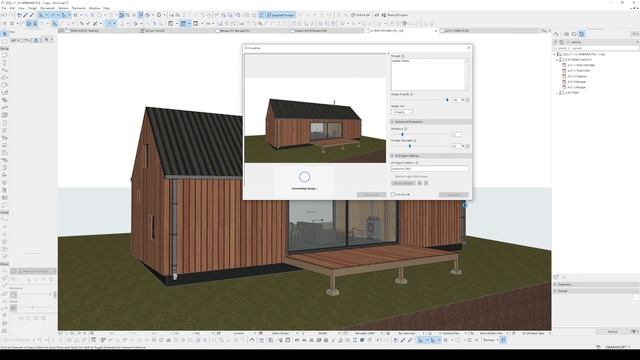This screenshot has height=360, width=640.
Task: Open the Document menu
Action: (47, 8)
